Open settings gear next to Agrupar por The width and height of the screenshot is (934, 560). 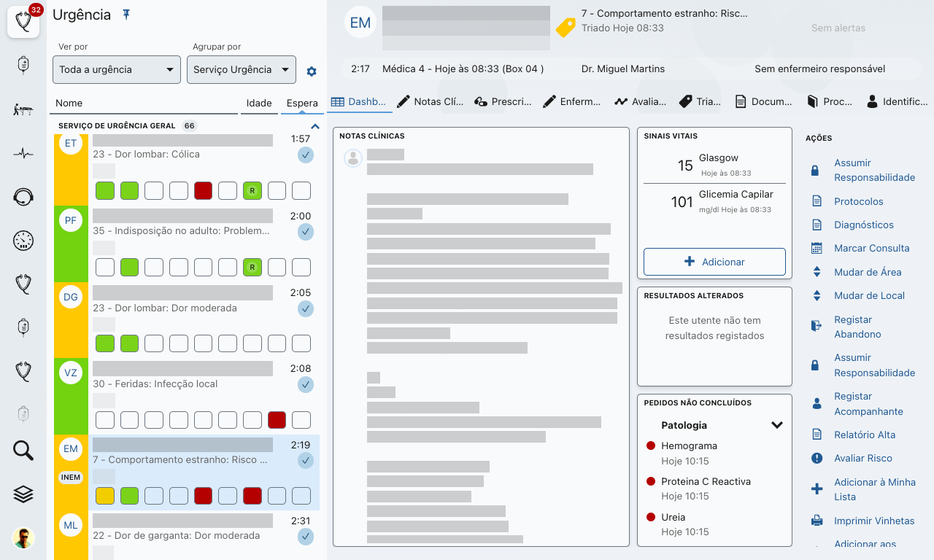312,71
